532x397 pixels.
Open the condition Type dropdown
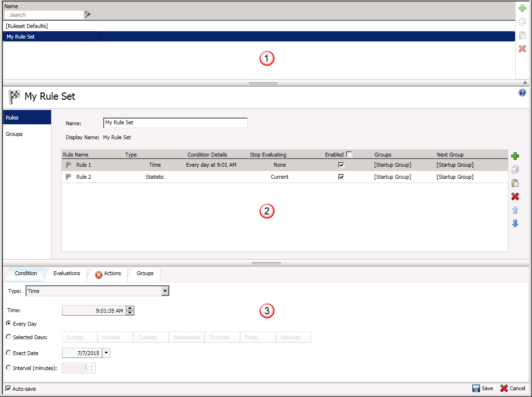(165, 291)
